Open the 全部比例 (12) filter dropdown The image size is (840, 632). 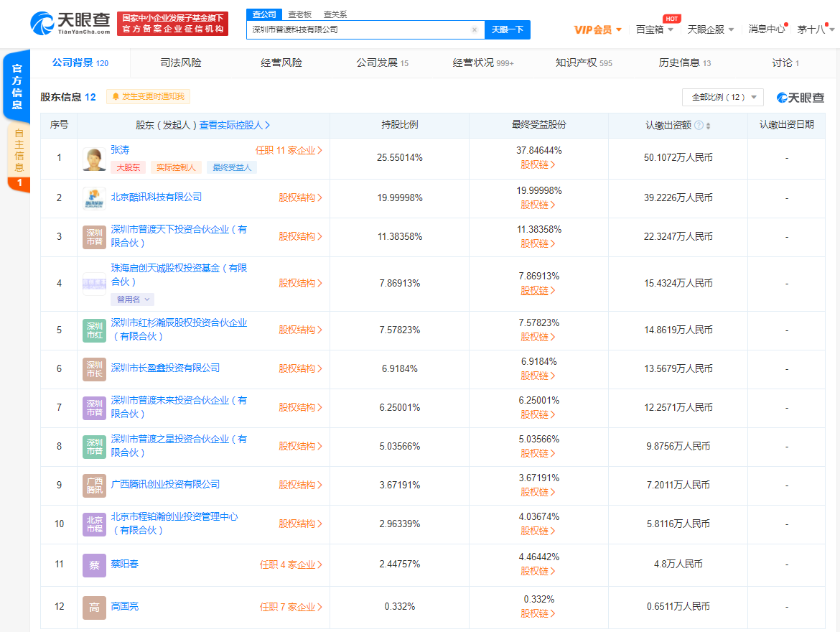click(722, 97)
